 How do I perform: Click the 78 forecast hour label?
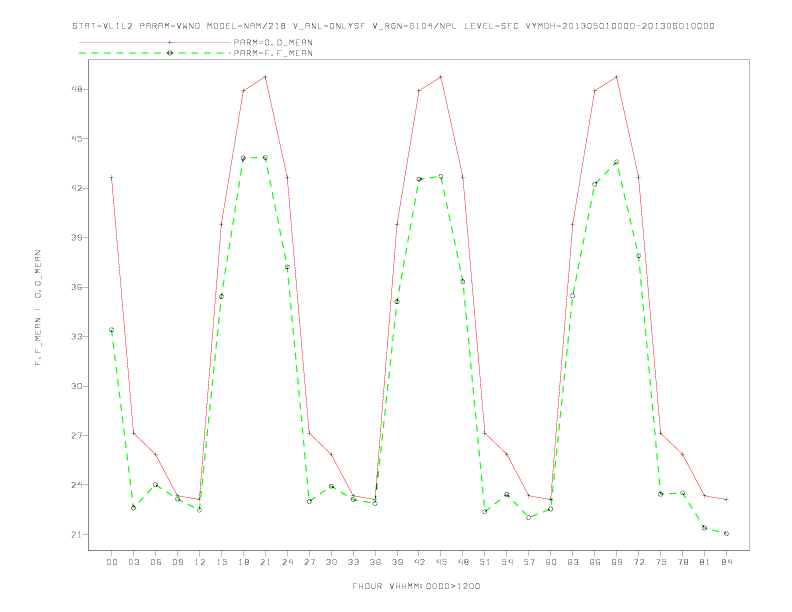click(x=683, y=562)
